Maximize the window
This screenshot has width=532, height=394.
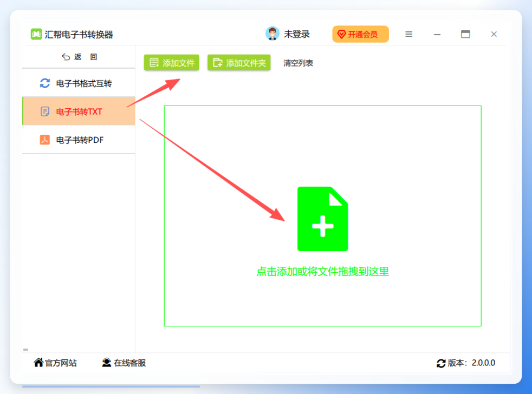[465, 34]
